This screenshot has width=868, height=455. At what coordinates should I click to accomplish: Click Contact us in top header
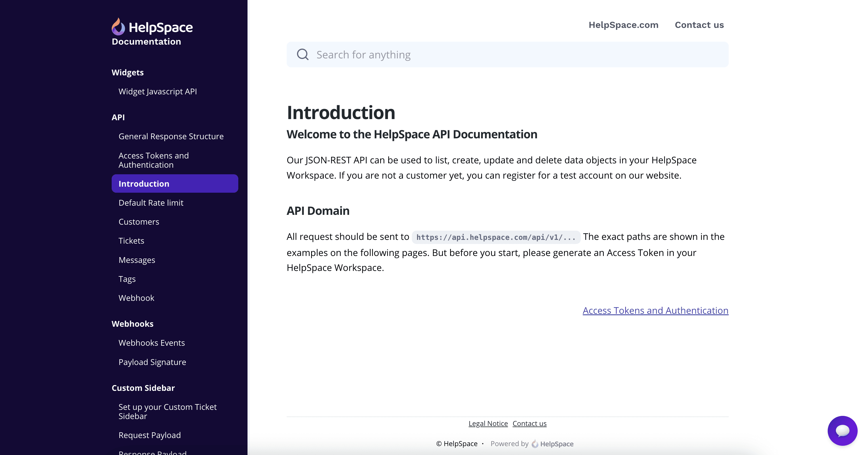pyautogui.click(x=699, y=25)
